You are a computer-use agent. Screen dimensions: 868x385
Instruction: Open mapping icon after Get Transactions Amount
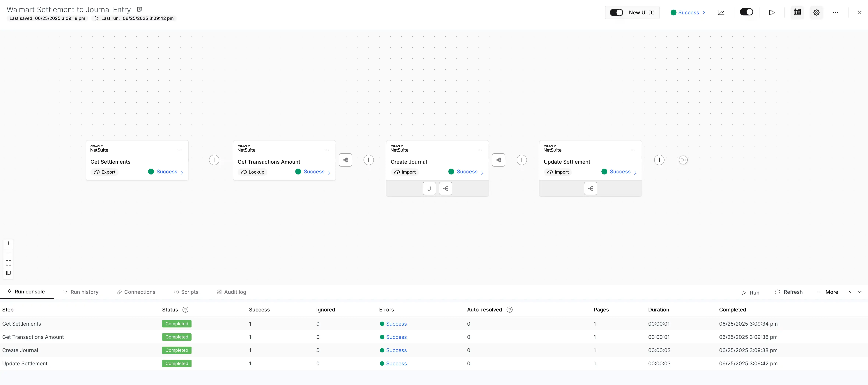[x=345, y=160]
